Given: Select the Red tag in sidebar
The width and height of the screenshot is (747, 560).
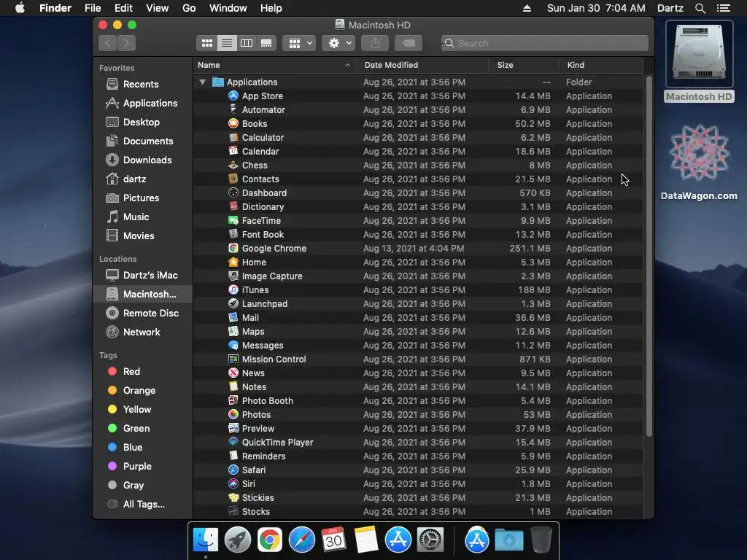Looking at the screenshot, I should (143, 371).
